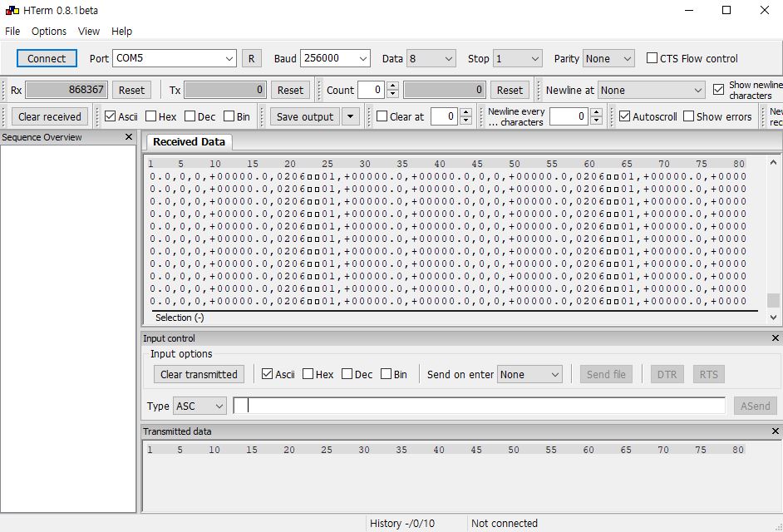Increase Newline every characters value
The width and height of the screenshot is (783, 532).
[x=596, y=112]
